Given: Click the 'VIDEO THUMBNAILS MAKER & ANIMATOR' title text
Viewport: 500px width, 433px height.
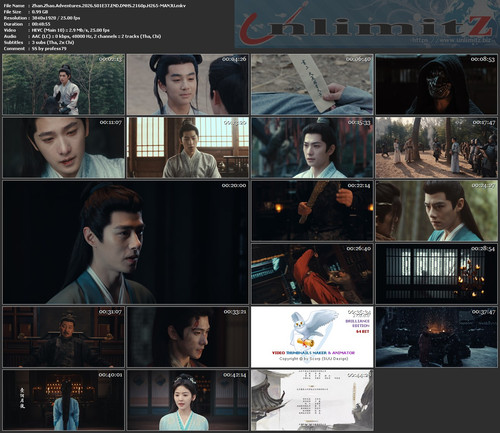Looking at the screenshot, I should tap(313, 353).
